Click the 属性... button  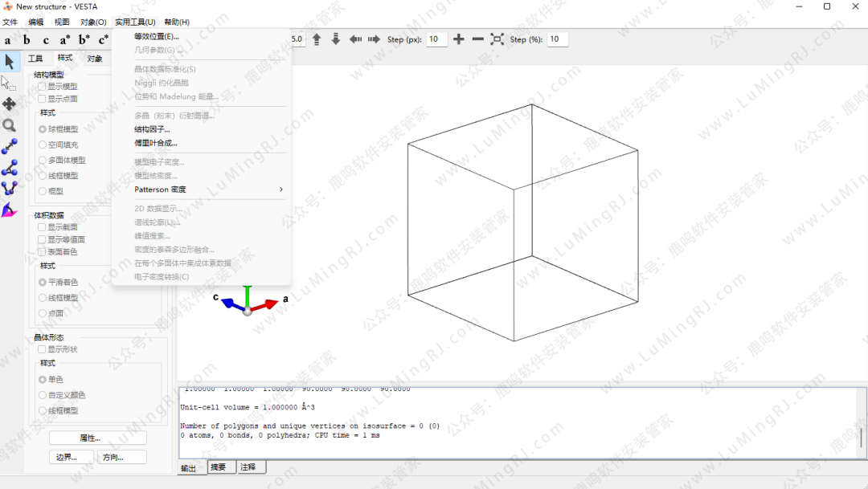click(97, 438)
